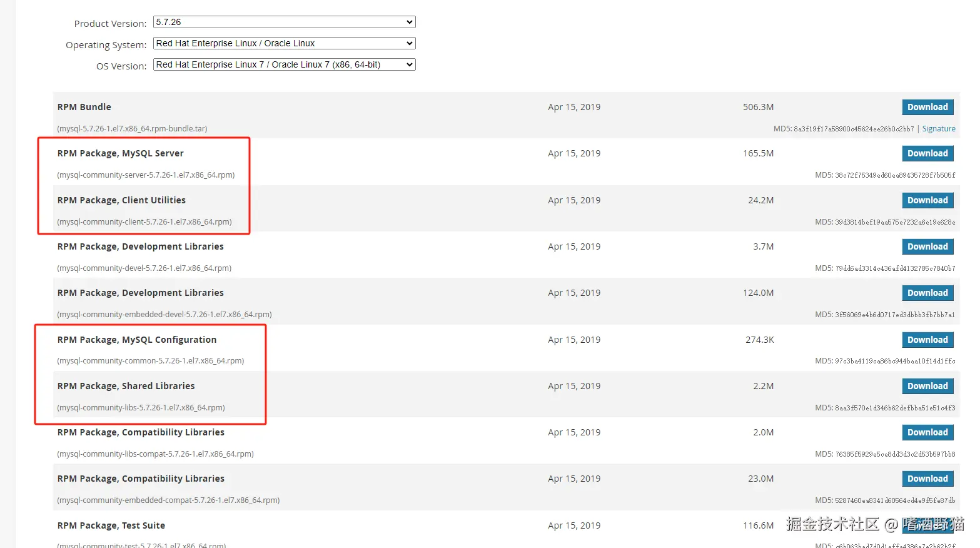
Task: Select 'RPM Package, MySQL Configuration' title
Action: pos(137,340)
